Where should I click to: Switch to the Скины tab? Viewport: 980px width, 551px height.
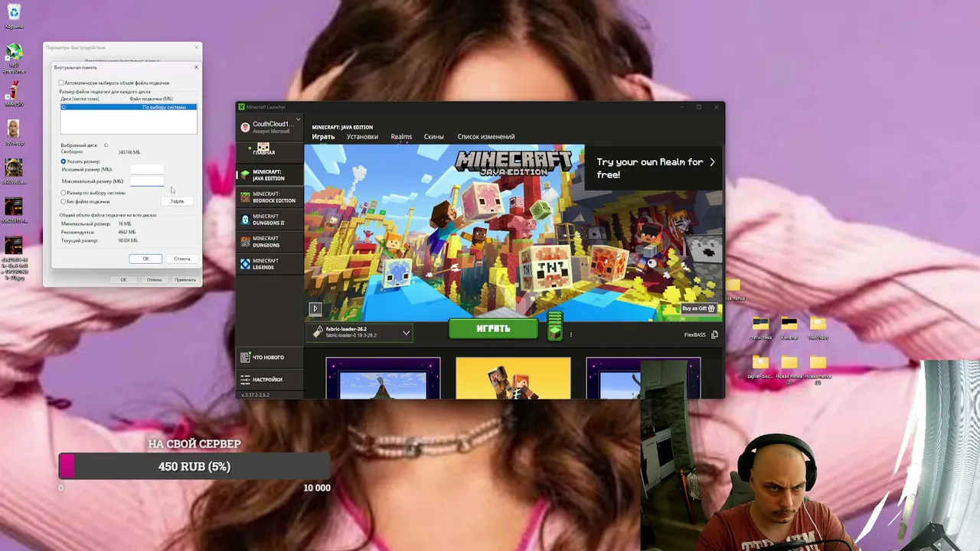pyautogui.click(x=434, y=137)
